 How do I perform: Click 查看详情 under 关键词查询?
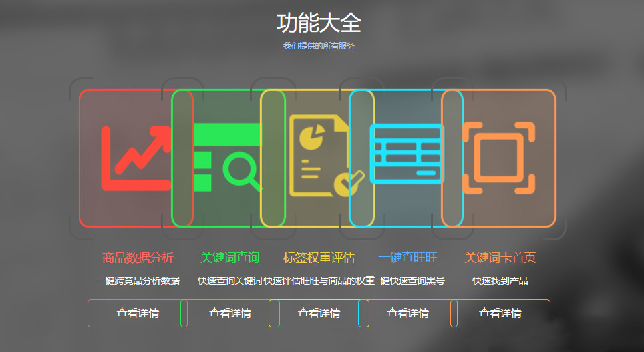point(230,313)
